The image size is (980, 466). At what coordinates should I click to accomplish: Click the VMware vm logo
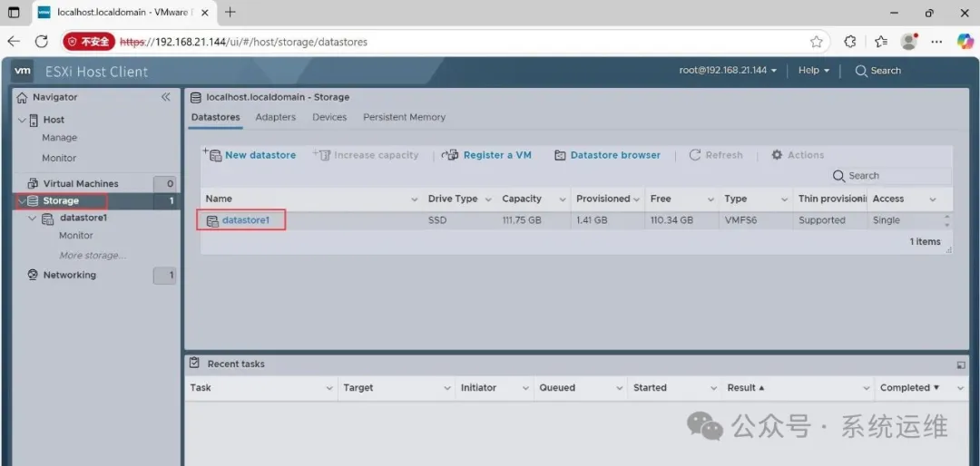tap(23, 71)
